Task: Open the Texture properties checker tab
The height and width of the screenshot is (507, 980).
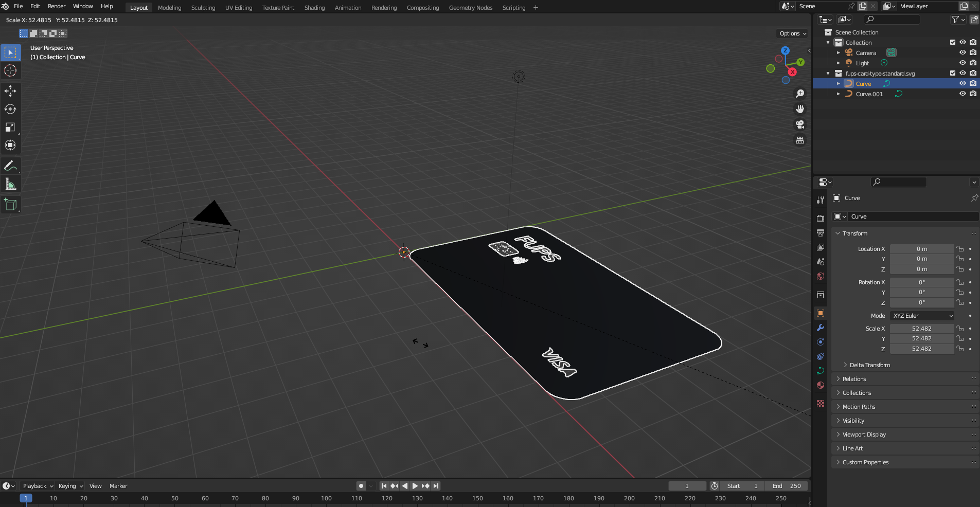Action: (x=821, y=404)
